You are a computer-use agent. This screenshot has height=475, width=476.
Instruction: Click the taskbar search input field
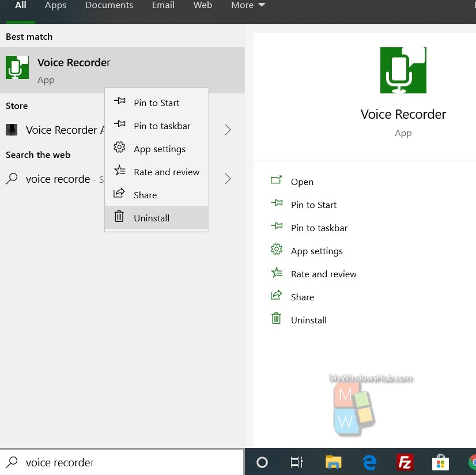pyautogui.click(x=122, y=462)
